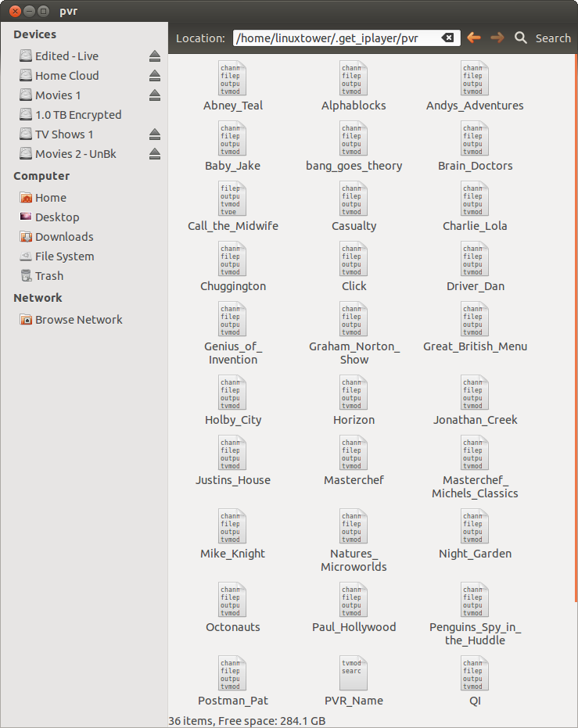Open Movies 2 - UnBk device

[76, 154]
